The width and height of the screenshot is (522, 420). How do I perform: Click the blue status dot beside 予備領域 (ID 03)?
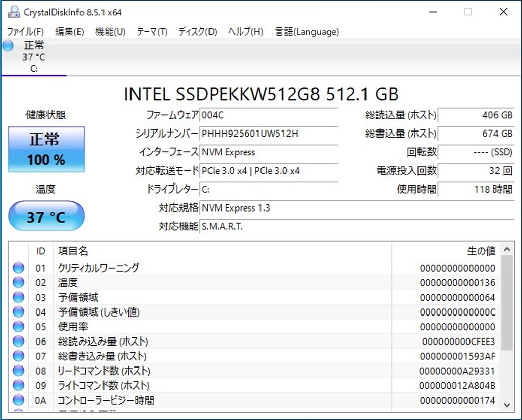[x=18, y=297]
